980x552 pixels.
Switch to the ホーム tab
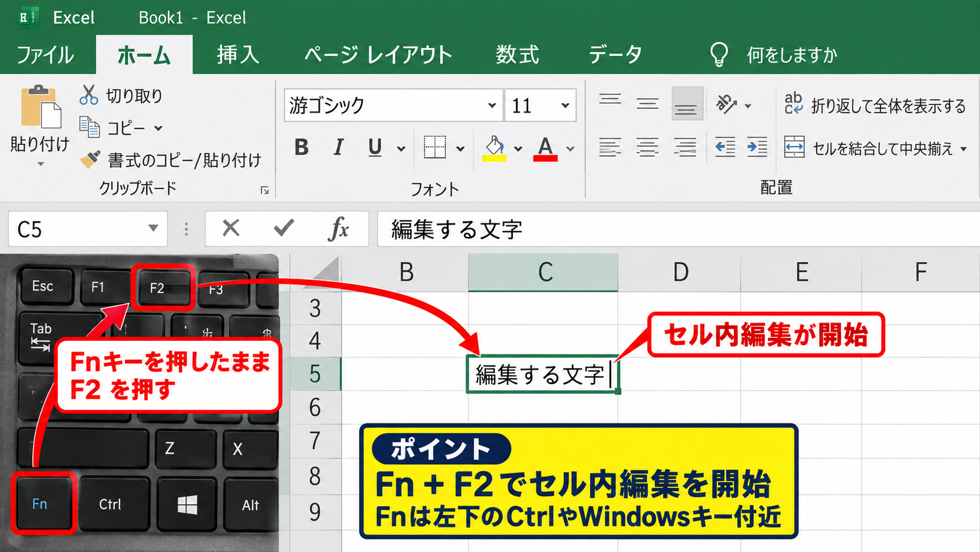pos(144,55)
